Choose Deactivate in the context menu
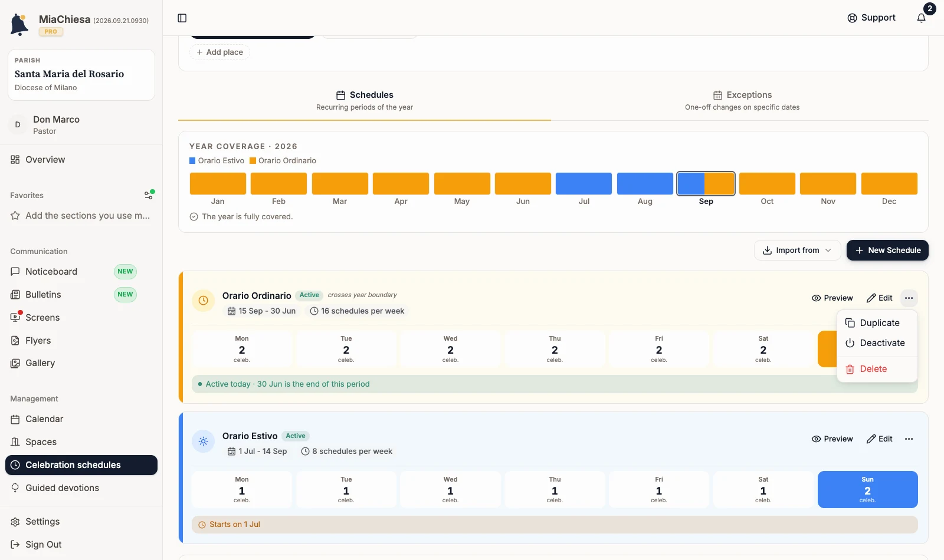 click(x=877, y=343)
